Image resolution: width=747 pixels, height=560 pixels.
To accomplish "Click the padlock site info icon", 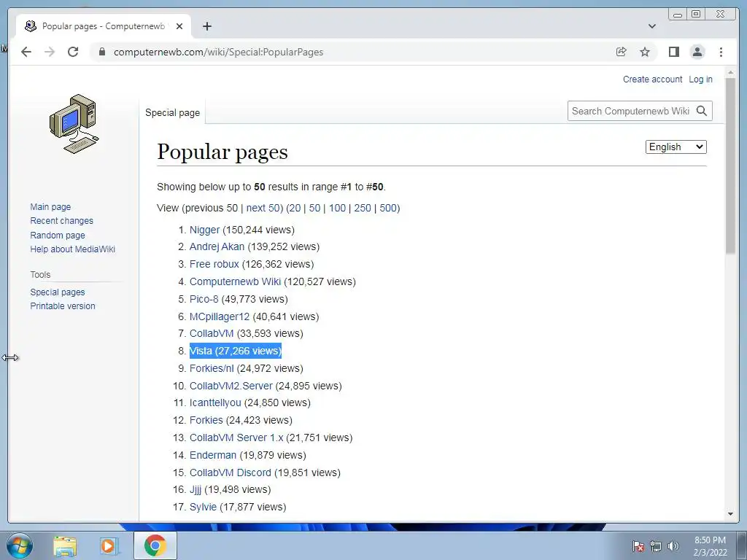I will click(x=102, y=52).
